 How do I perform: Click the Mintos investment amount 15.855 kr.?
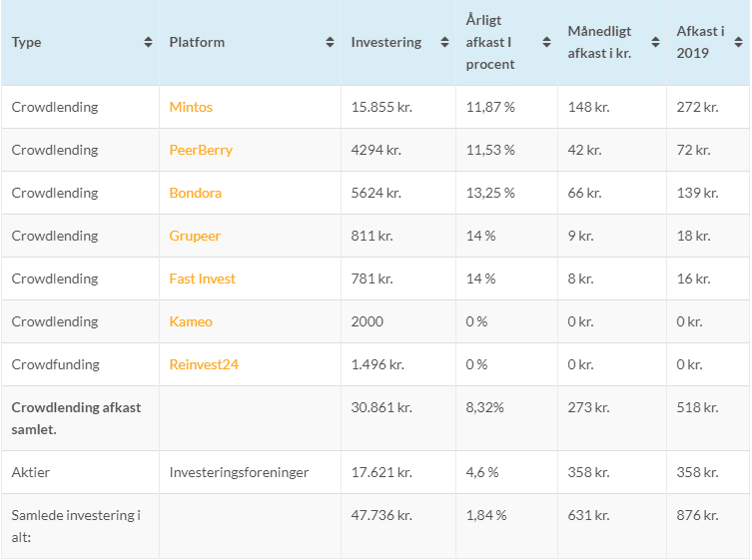coord(381,107)
